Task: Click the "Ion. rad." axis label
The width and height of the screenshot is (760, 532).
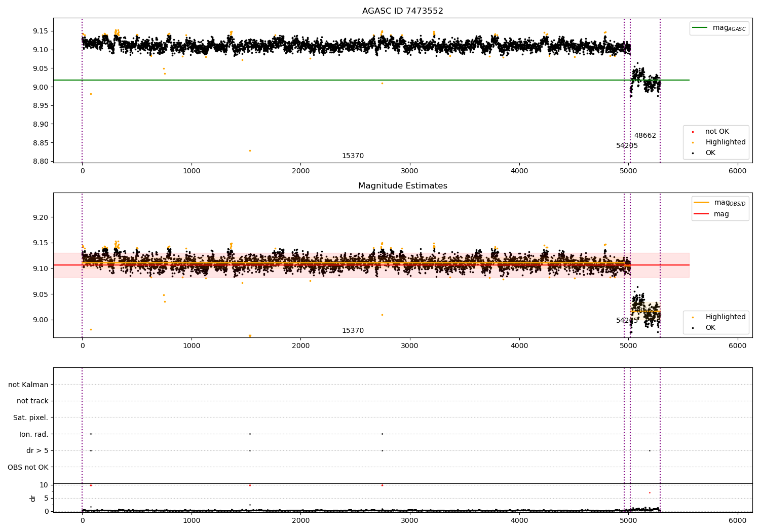Action: [34, 434]
